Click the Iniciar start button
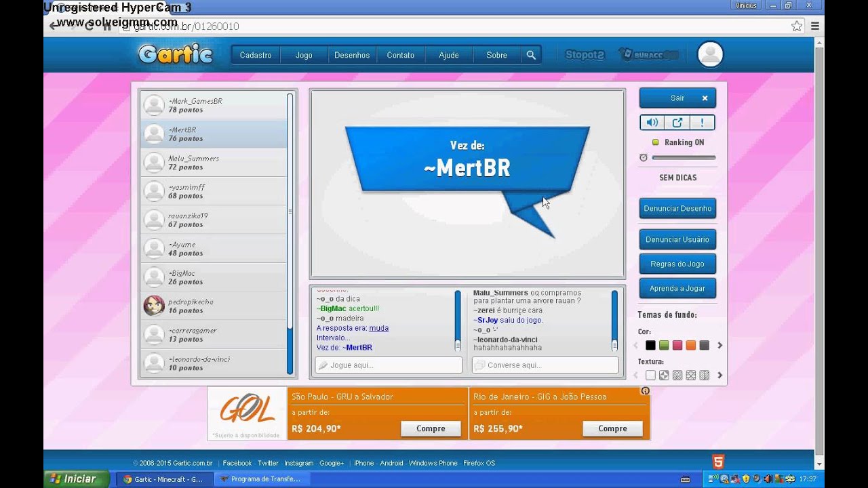Viewport: 868px width, 488px height. pyautogui.click(x=77, y=479)
